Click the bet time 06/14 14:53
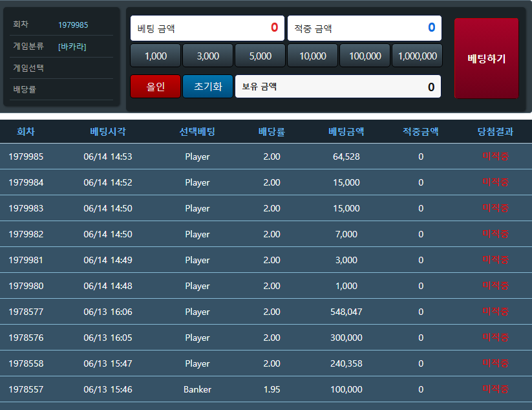 [x=108, y=156]
